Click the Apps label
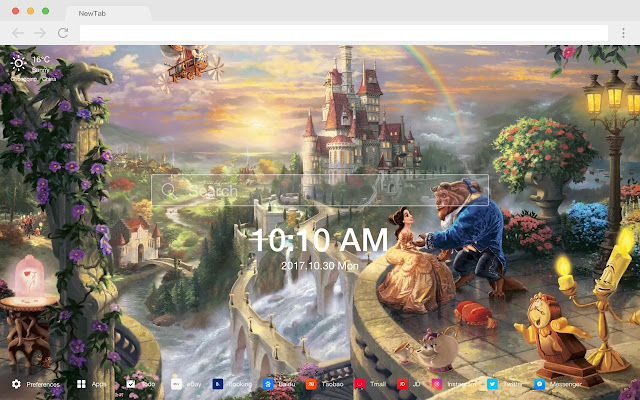Screen dimensions: 640x400 pos(98,384)
